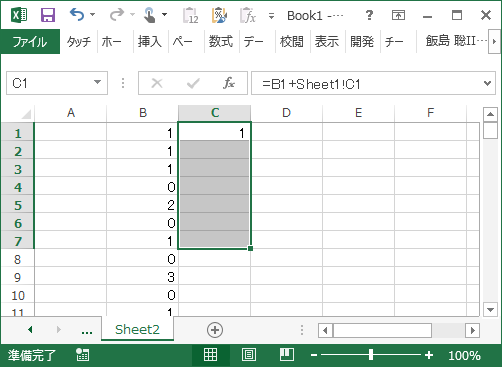This screenshot has width=502, height=367.
Task: Open the ファイル tab
Action: click(30, 42)
